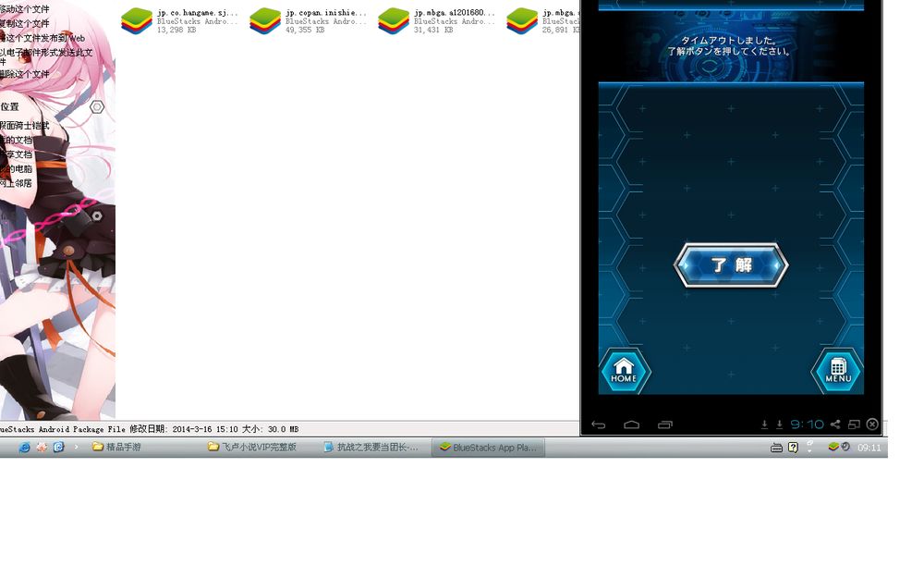This screenshot has height=578, width=924.
Task: Collapse the 位置 section with hexagon toggle
Action: click(97, 106)
